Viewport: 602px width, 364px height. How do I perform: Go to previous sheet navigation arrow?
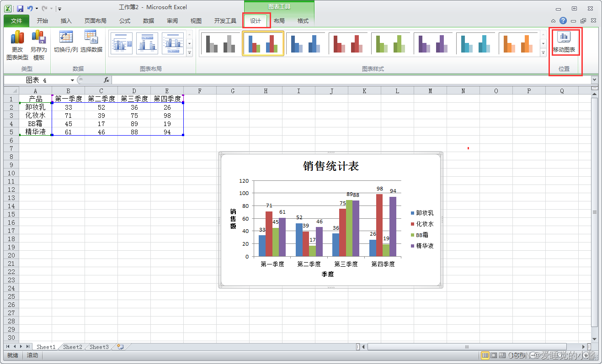(x=15, y=347)
